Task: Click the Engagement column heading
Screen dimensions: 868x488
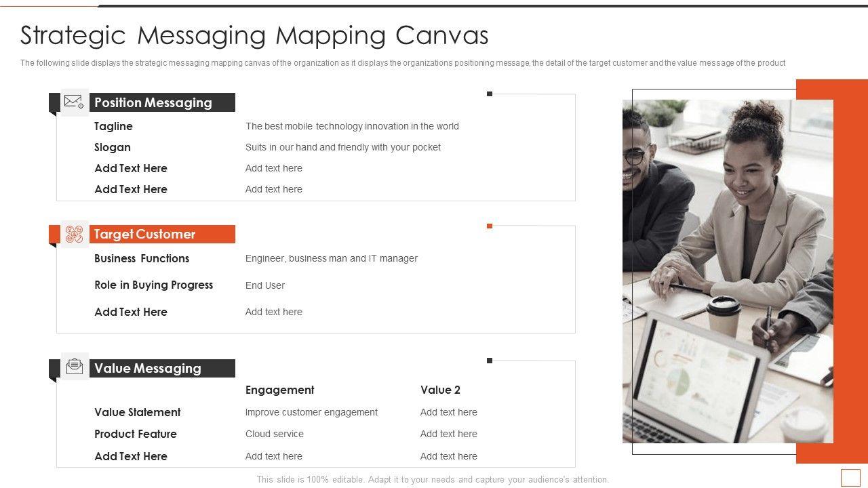Action: [x=279, y=390]
